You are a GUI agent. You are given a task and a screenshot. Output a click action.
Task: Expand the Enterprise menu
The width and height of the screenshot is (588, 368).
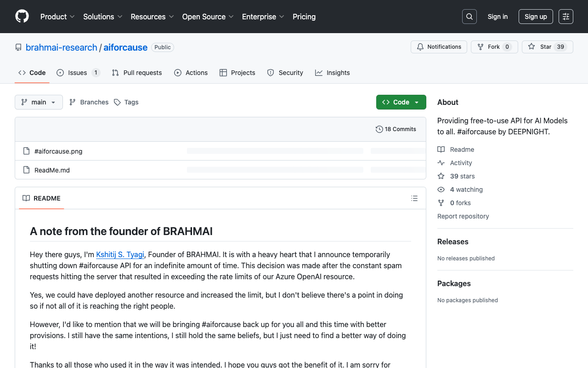263,17
